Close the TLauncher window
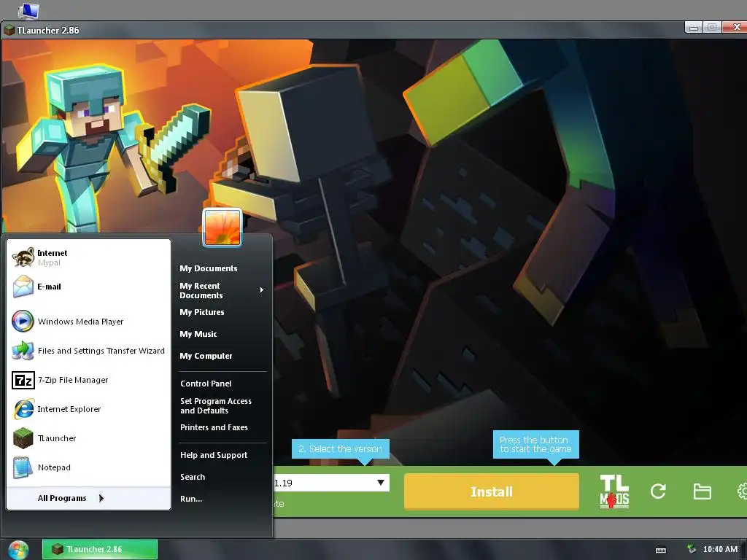 (735, 28)
